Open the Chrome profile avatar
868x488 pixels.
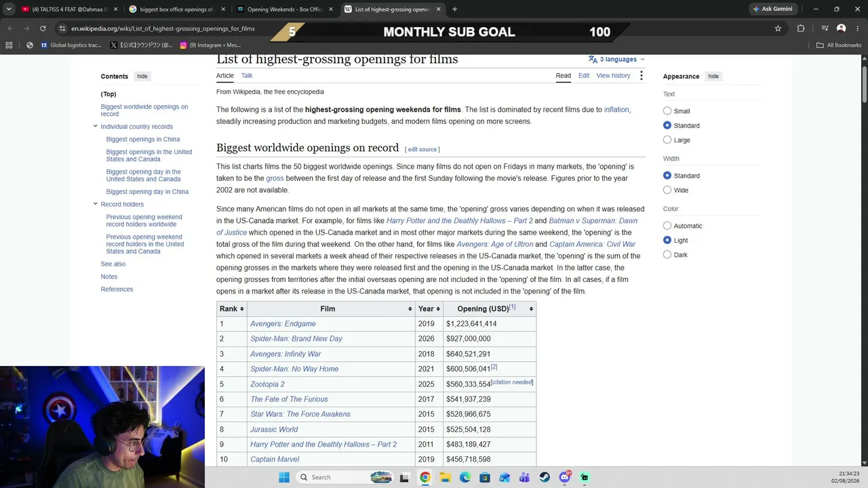pyautogui.click(x=842, y=28)
